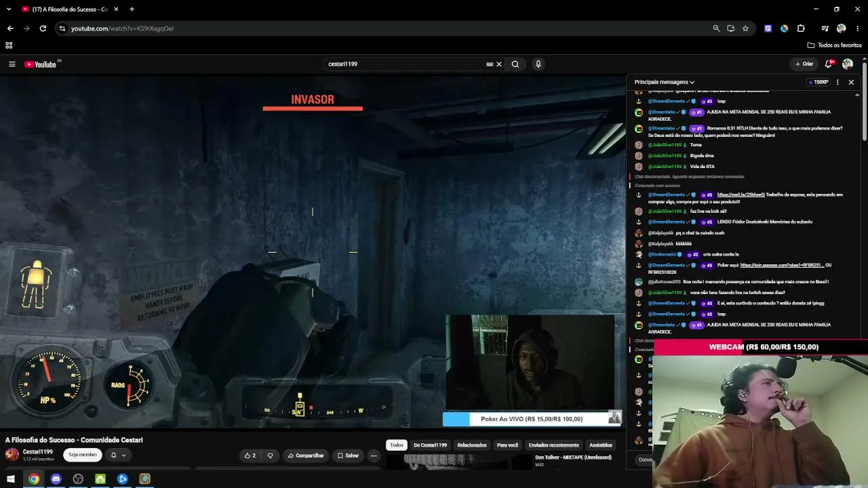The height and width of the screenshot is (488, 868).
Task: Open the notification bell dropdown for Cestari1199
Action: (x=118, y=455)
